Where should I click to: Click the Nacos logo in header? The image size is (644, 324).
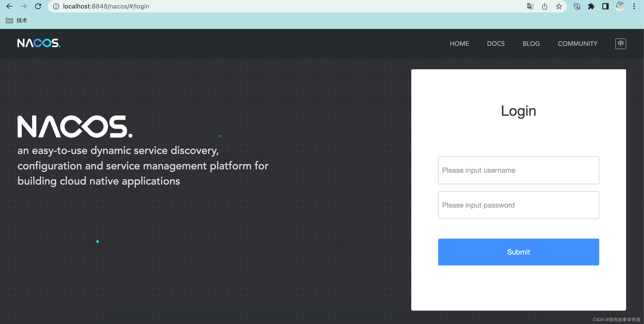point(39,43)
